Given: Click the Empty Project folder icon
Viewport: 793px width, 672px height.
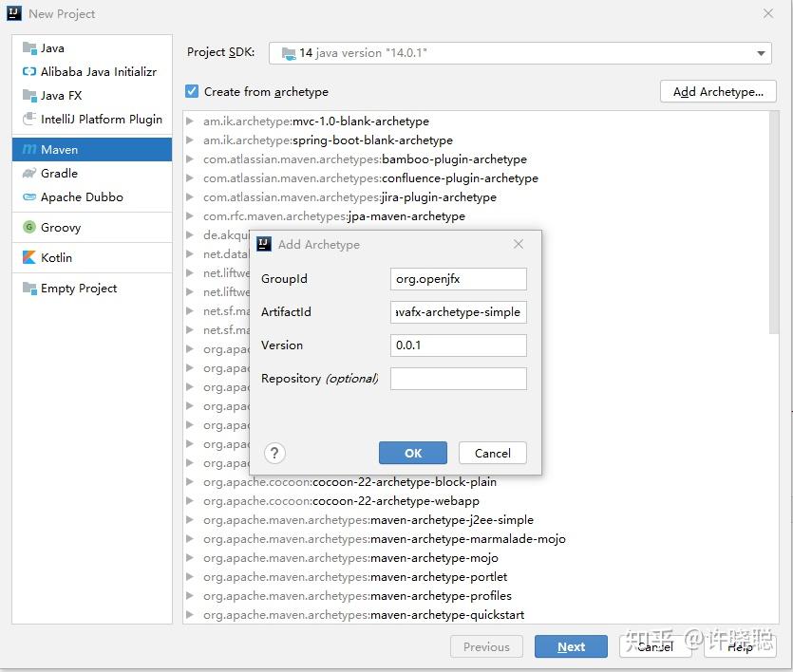Looking at the screenshot, I should [29, 288].
